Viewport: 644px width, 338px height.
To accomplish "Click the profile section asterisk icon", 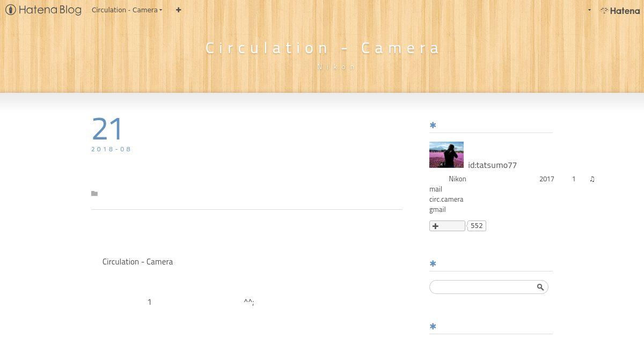I will 433,126.
